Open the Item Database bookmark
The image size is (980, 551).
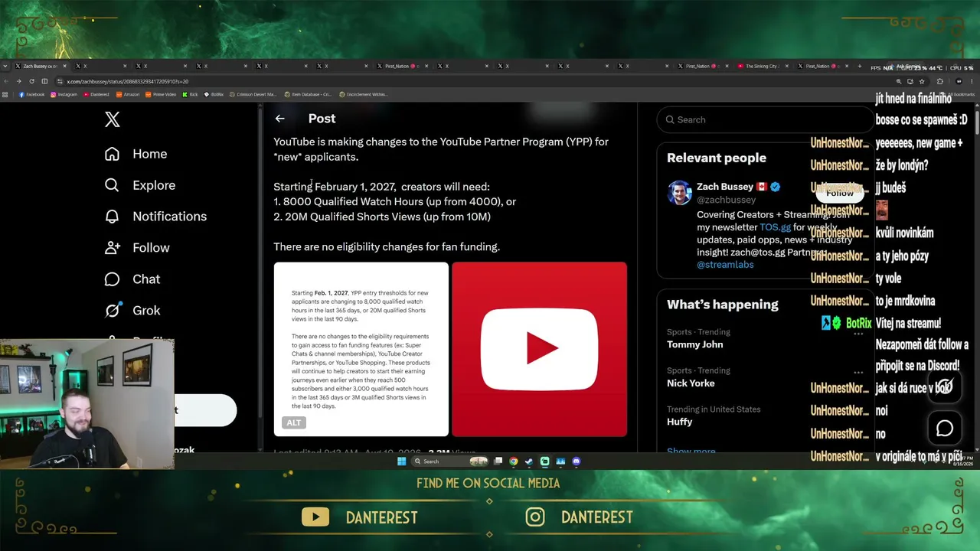[x=308, y=95]
